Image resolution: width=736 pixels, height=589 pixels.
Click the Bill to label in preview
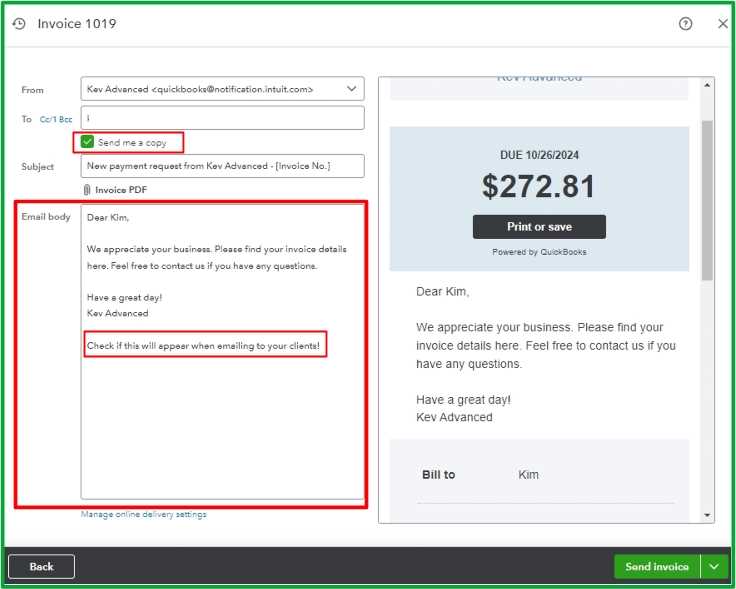click(438, 474)
